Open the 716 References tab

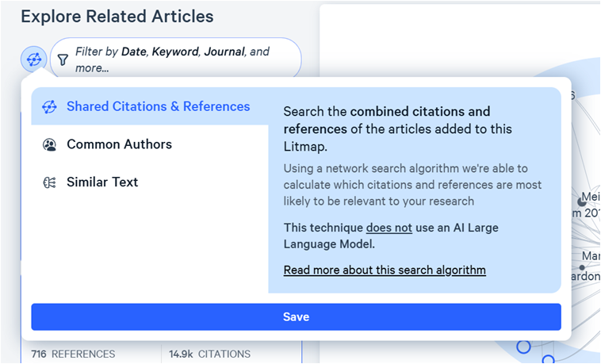(73, 354)
